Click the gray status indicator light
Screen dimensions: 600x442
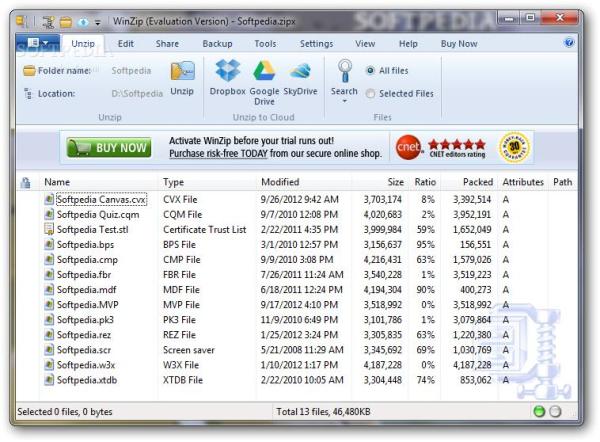click(x=555, y=412)
